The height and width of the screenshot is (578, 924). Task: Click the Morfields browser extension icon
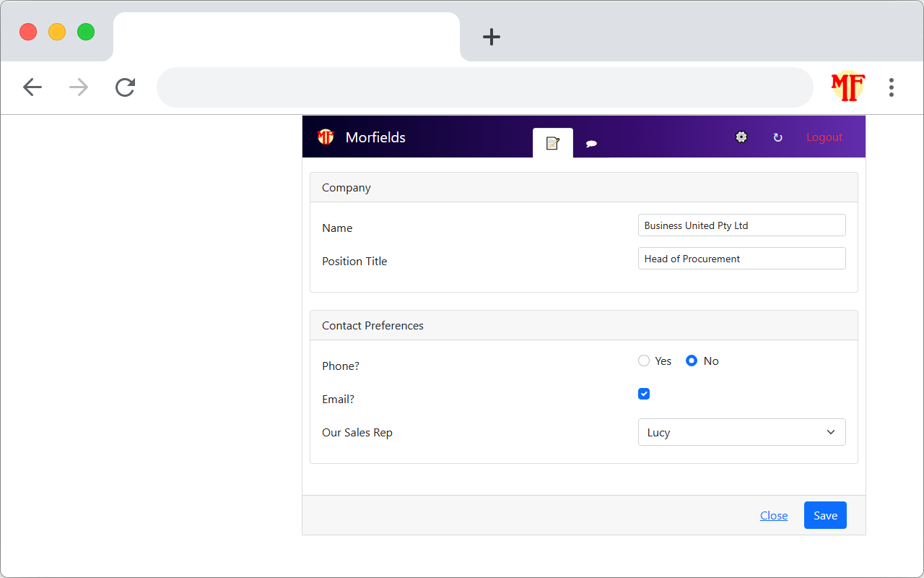tap(847, 87)
